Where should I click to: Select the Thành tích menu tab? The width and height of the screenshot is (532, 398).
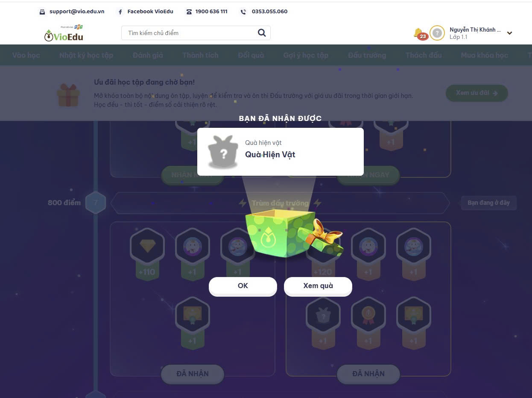coord(200,55)
